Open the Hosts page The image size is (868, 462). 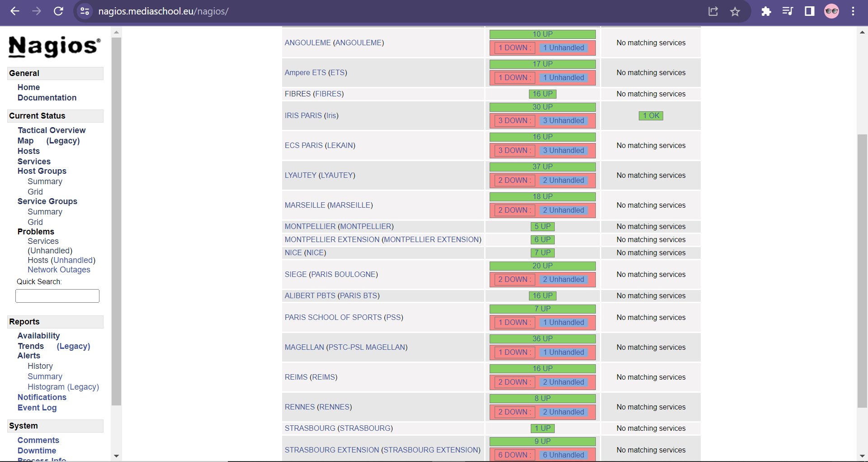point(28,151)
